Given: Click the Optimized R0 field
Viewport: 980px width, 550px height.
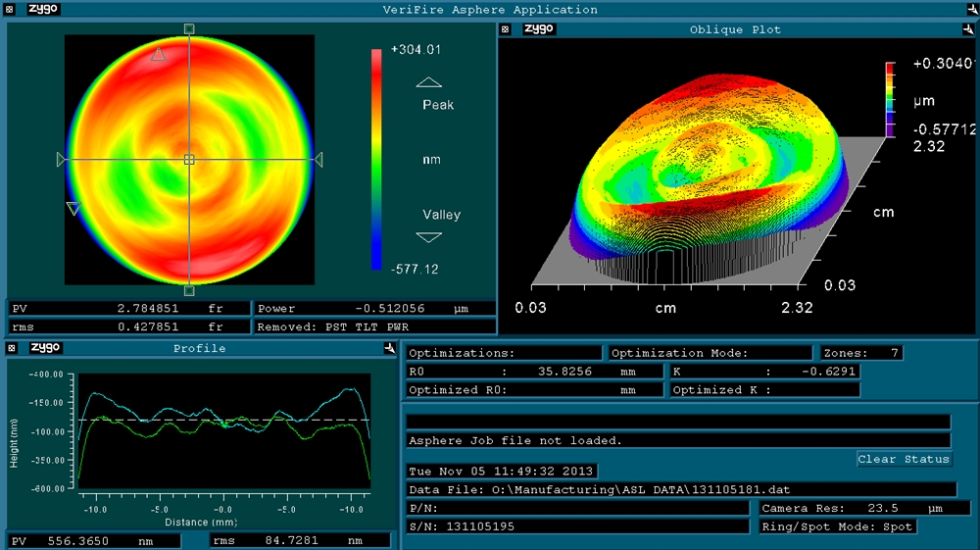Looking at the screenshot, I should [534, 390].
